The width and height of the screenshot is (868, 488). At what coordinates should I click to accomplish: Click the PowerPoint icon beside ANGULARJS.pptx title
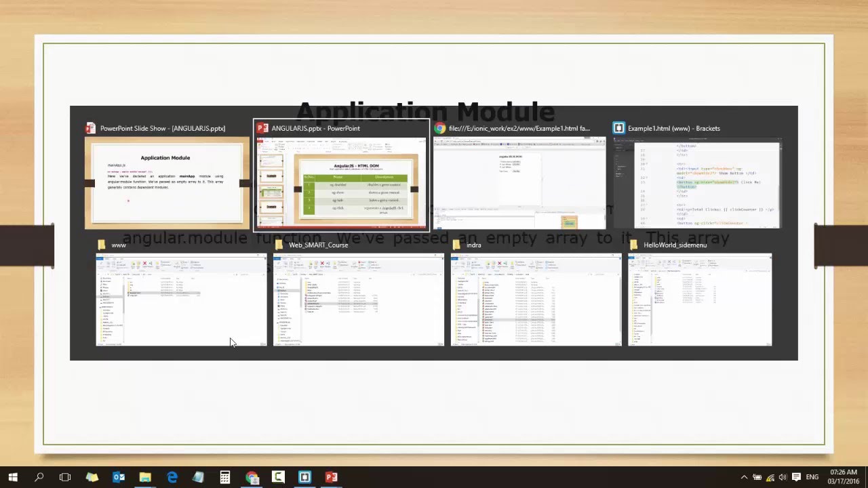pyautogui.click(x=262, y=128)
